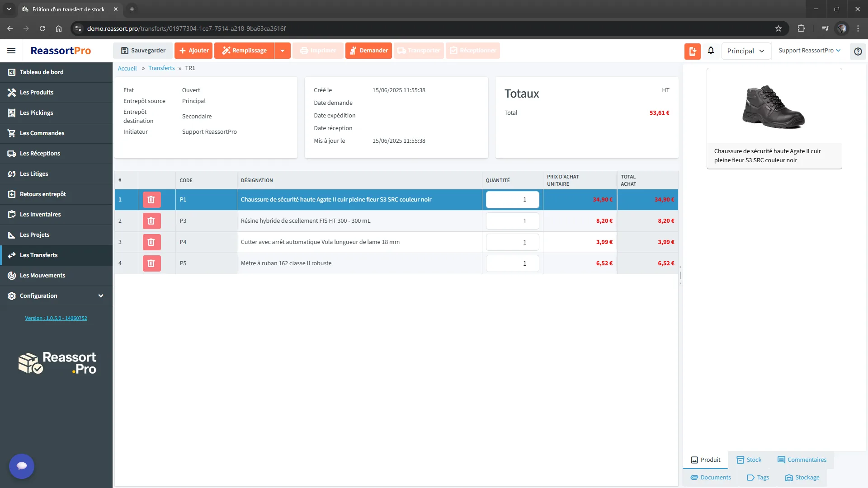Save the transfer with Sauvegarder

point(143,51)
